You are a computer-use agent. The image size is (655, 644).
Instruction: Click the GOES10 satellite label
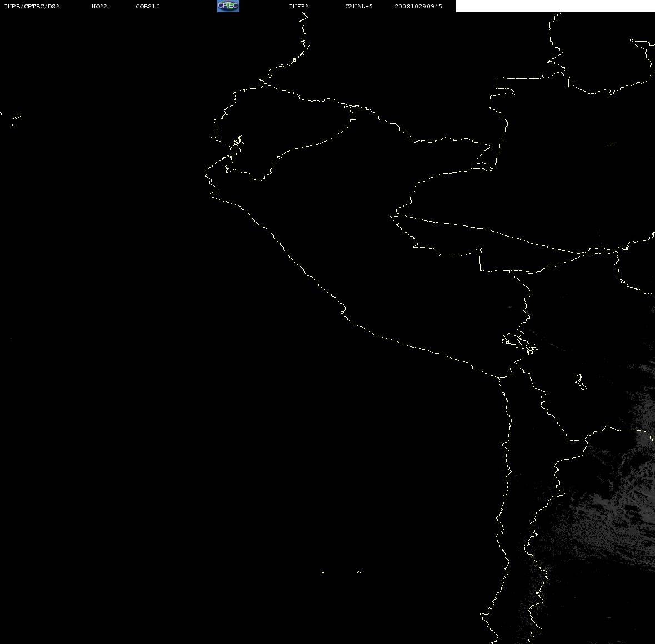[x=148, y=6]
